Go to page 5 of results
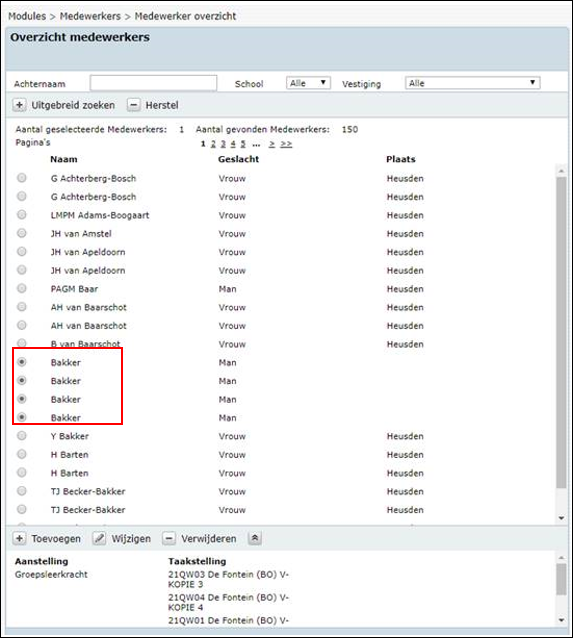Viewport: 573px width, 638px height. (243, 144)
